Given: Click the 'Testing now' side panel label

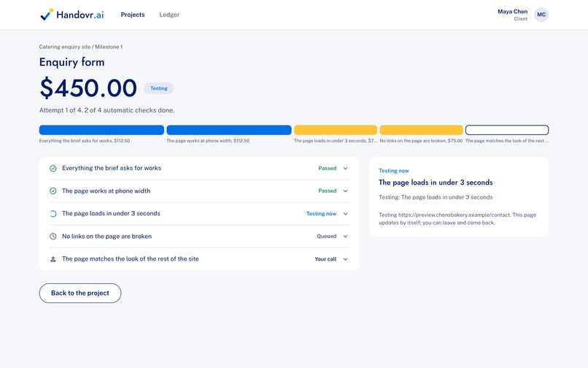Looking at the screenshot, I should pyautogui.click(x=394, y=171).
